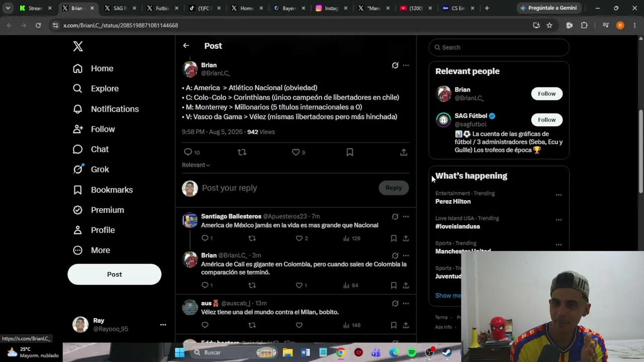Like the aus reply about Vélez
The width and height of the screenshot is (644, 362).
click(299, 325)
